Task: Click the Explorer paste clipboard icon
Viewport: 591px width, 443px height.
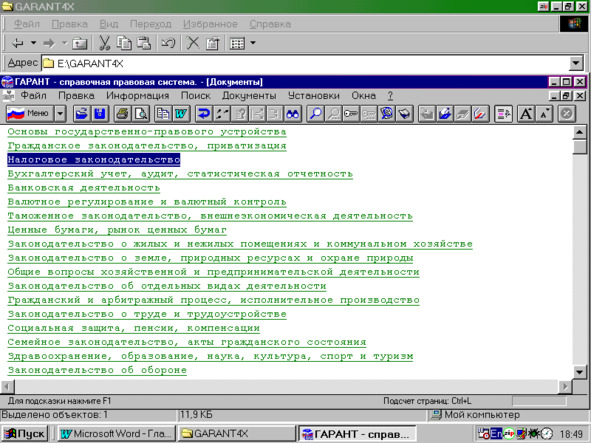Action: pyautogui.click(x=144, y=43)
